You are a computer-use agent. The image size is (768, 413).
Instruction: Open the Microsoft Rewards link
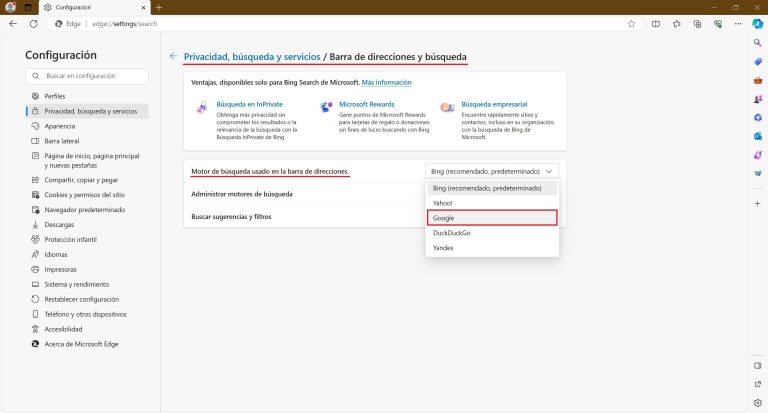coord(366,104)
